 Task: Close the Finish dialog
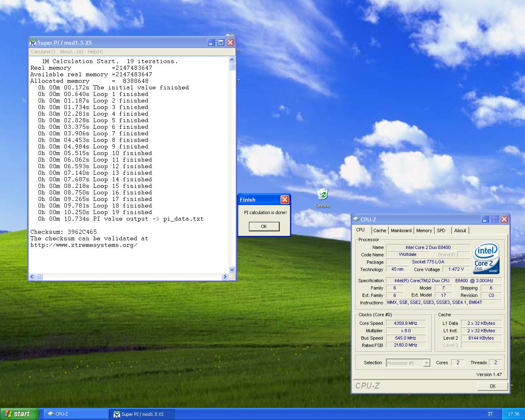coord(285,200)
